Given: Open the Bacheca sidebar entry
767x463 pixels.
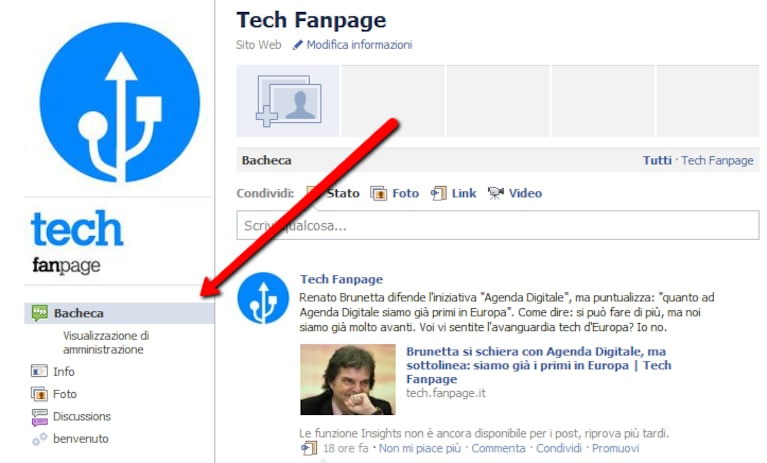Looking at the screenshot, I should tap(119, 313).
